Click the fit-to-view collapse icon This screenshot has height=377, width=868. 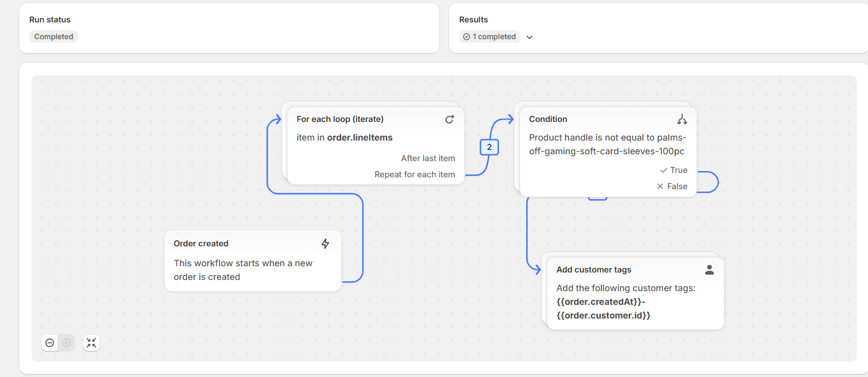(91, 343)
